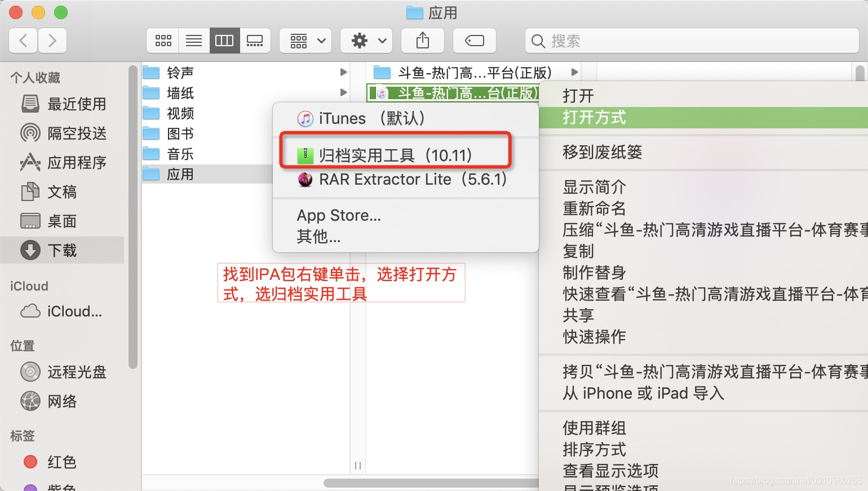Screen dimensions: 868x491
Task: Click 快速操作 in the context menu
Action: pos(703,337)
